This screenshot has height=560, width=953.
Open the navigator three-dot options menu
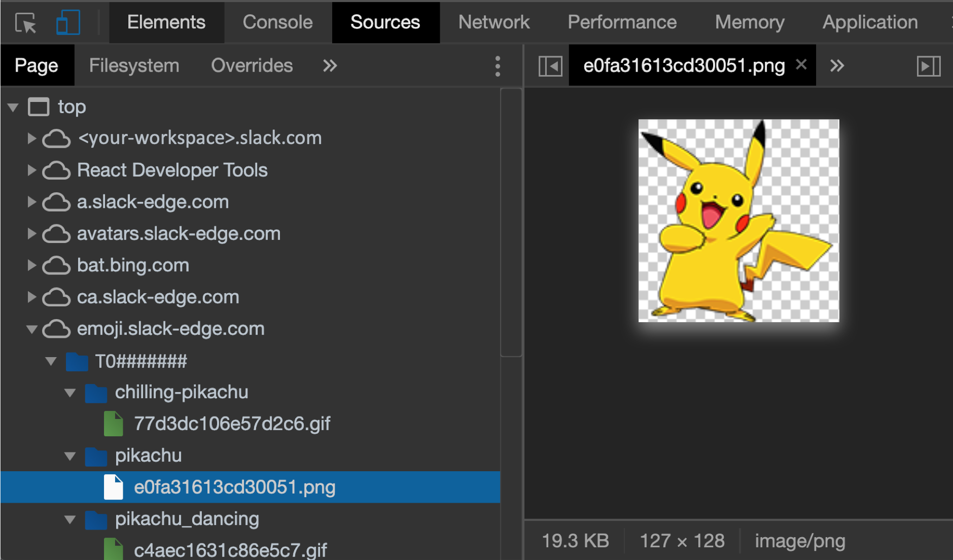(498, 66)
